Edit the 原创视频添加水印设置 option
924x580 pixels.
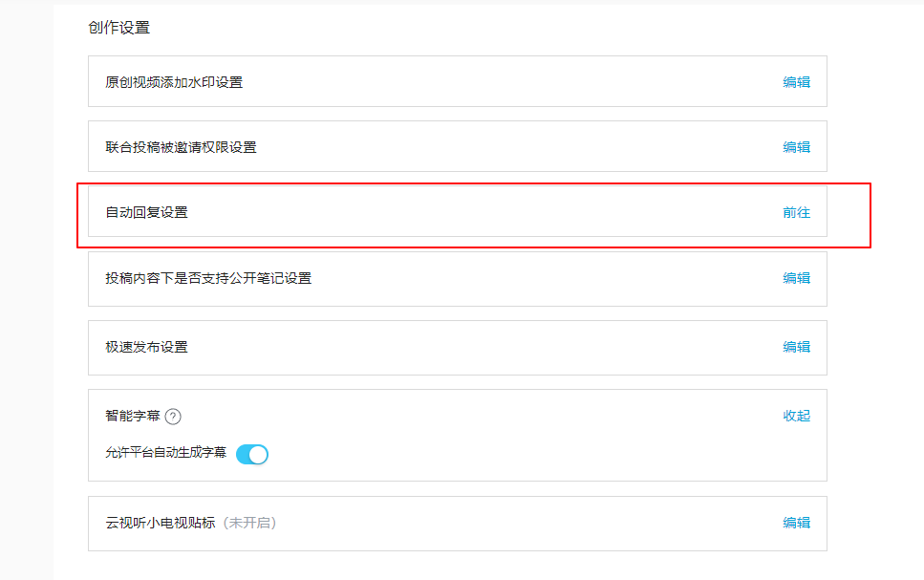(796, 82)
